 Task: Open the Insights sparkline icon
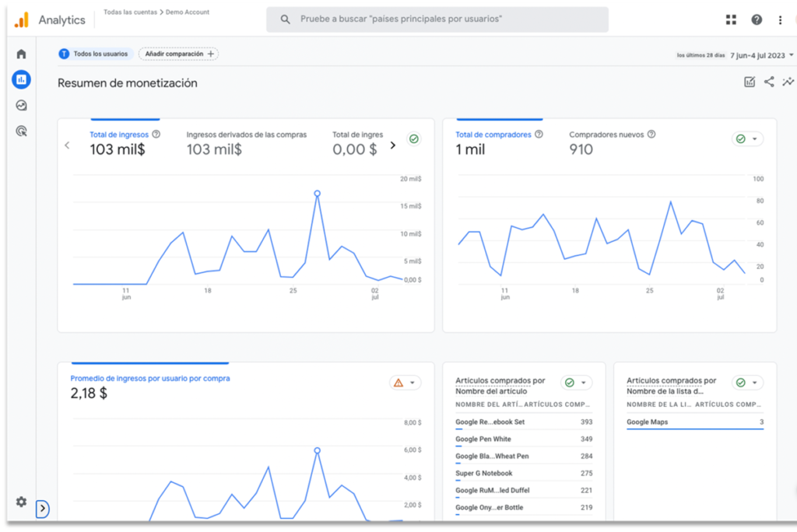pyautogui.click(x=788, y=82)
